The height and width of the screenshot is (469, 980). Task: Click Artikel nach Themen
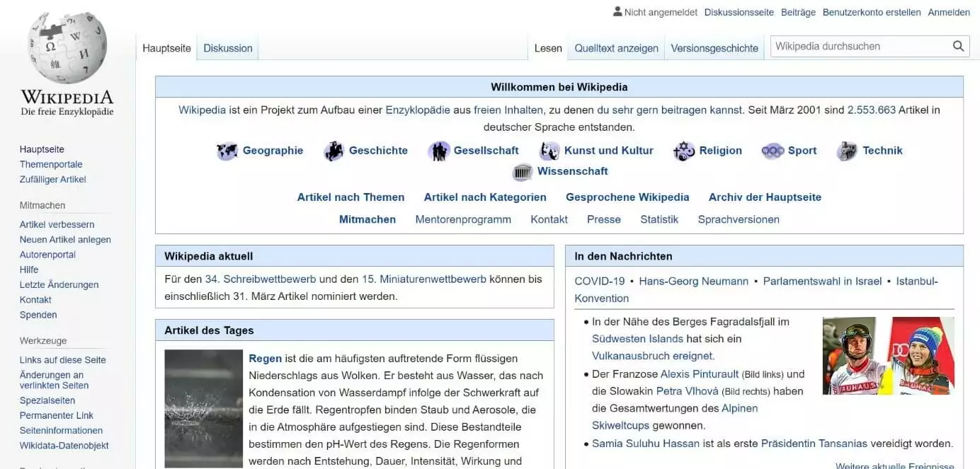351,197
